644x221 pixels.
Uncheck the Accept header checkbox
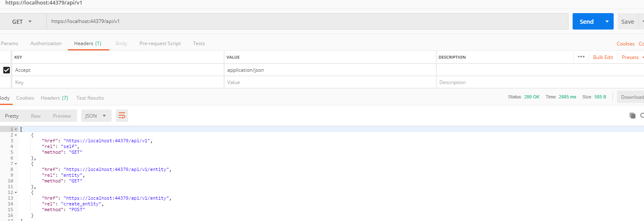pyautogui.click(x=7, y=70)
